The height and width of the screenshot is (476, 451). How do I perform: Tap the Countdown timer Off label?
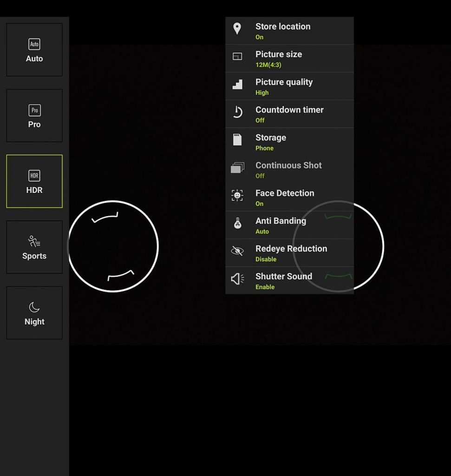260,120
